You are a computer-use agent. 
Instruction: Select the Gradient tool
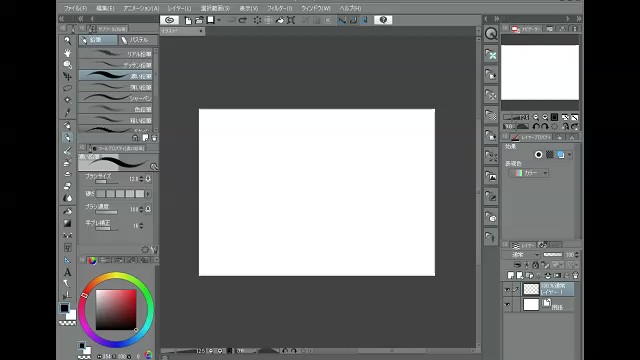(x=67, y=223)
